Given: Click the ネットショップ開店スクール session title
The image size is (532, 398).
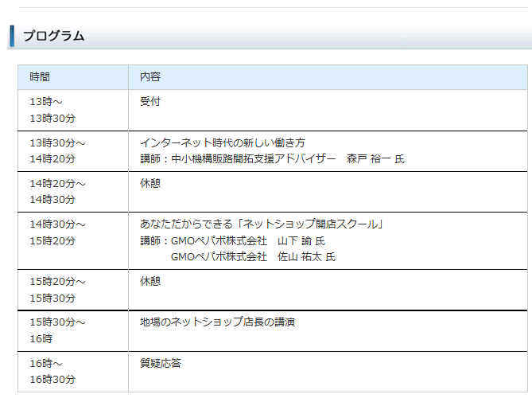Looking at the screenshot, I should [262, 224].
